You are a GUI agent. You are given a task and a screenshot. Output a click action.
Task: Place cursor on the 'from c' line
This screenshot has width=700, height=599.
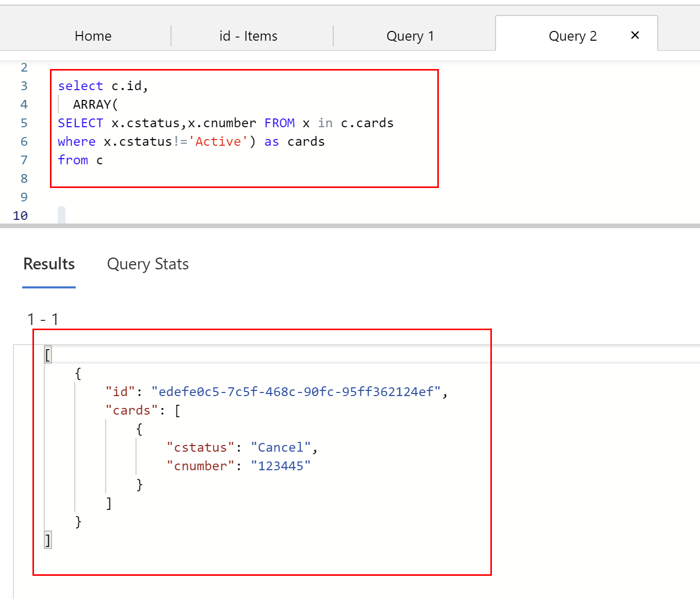pos(80,160)
